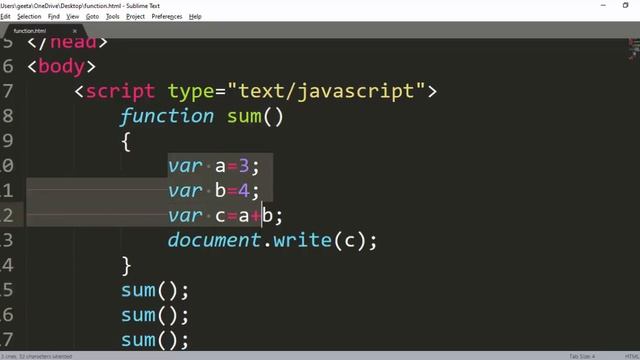The width and height of the screenshot is (640, 360).
Task: Open the Preferences menu
Action: click(167, 17)
